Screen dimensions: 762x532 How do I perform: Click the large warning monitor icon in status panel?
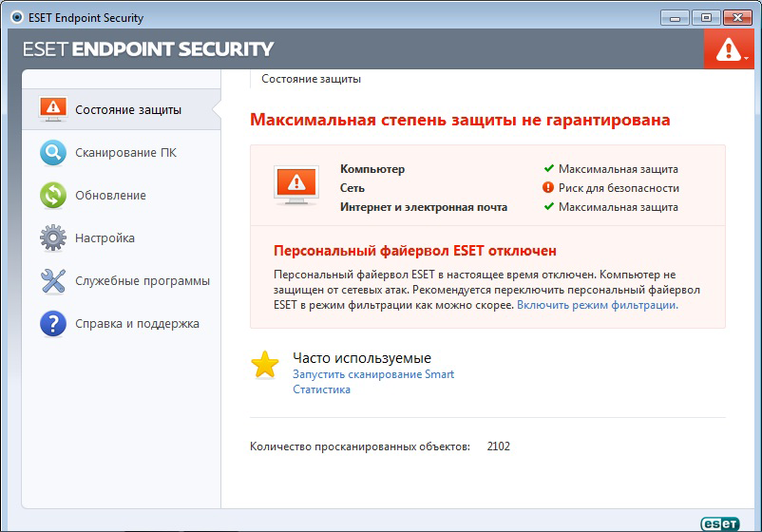(x=295, y=183)
